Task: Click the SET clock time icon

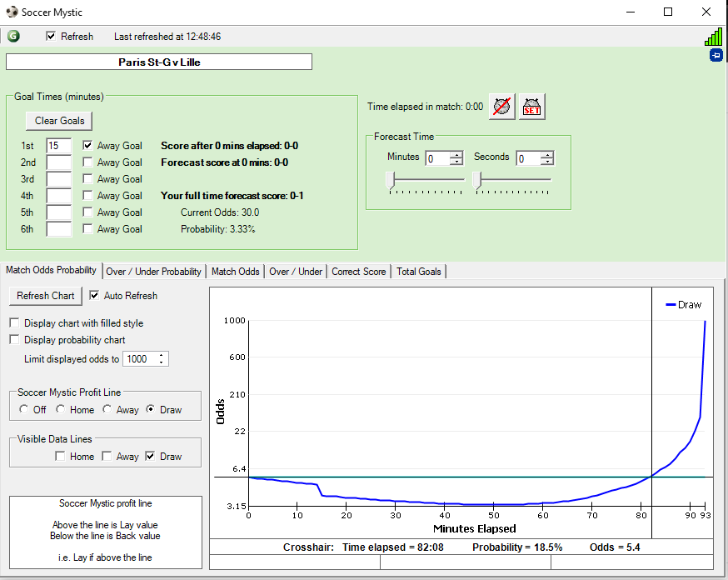Action: 532,107
